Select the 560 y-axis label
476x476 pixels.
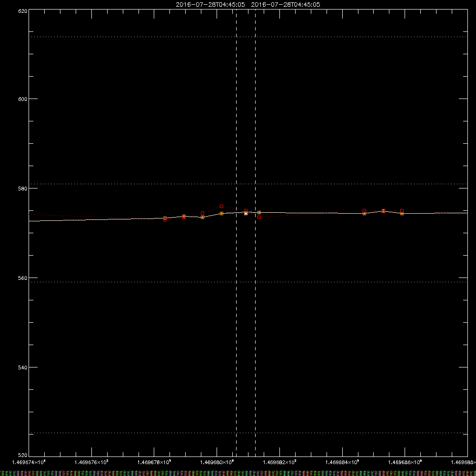[23, 278]
